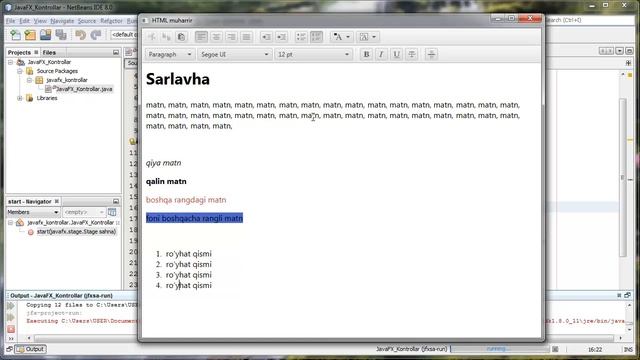Screen dimensions: 640x360
Task: Open the text background color picker
Action: pos(368,37)
